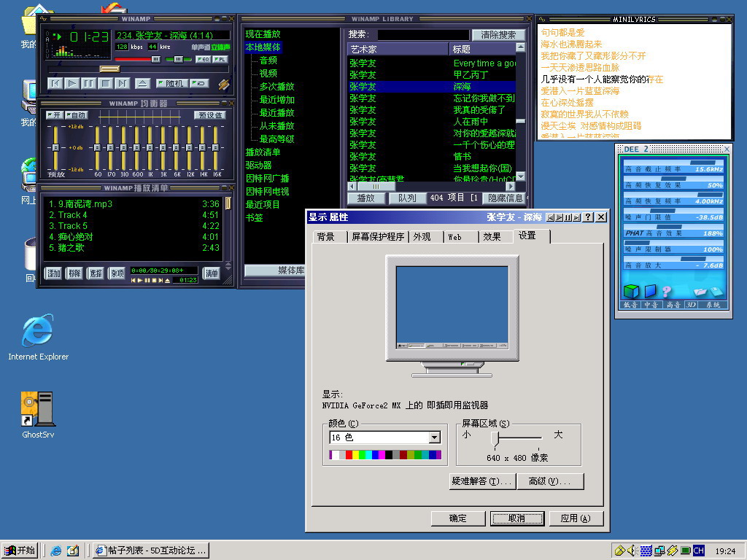The image size is (747, 560).
Task: Click the 播放 button in Winamp Library
Action: click(366, 198)
